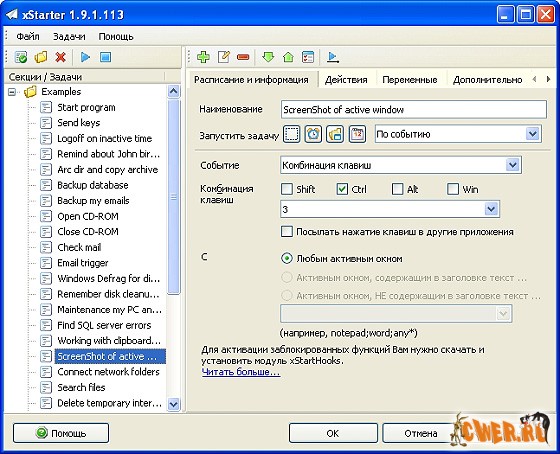This screenshot has width=560, height=454.
Task: Enable the Alt checkbox
Action: [398, 189]
